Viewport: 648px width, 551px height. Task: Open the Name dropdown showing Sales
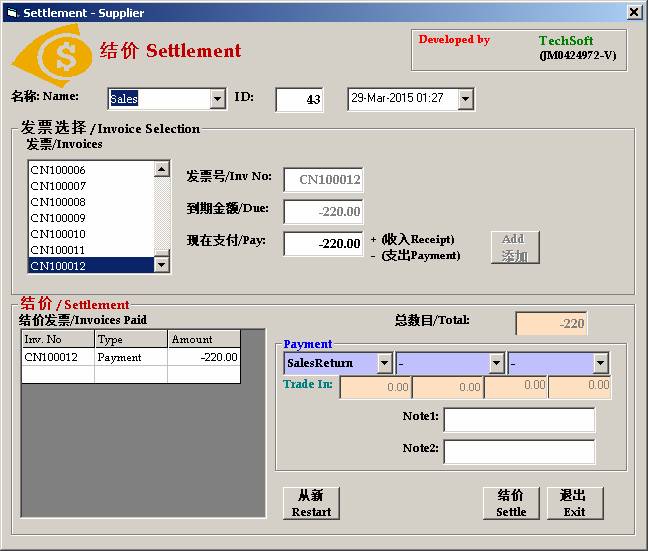pos(218,99)
